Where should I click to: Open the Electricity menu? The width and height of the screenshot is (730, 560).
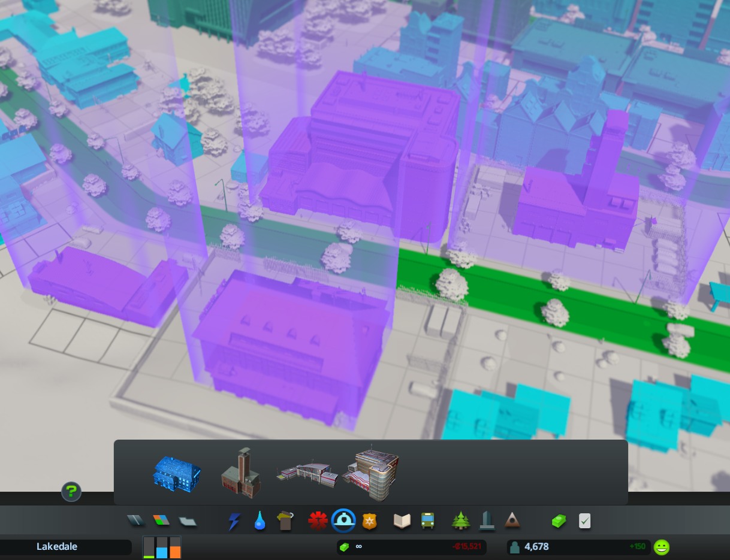coord(234,521)
